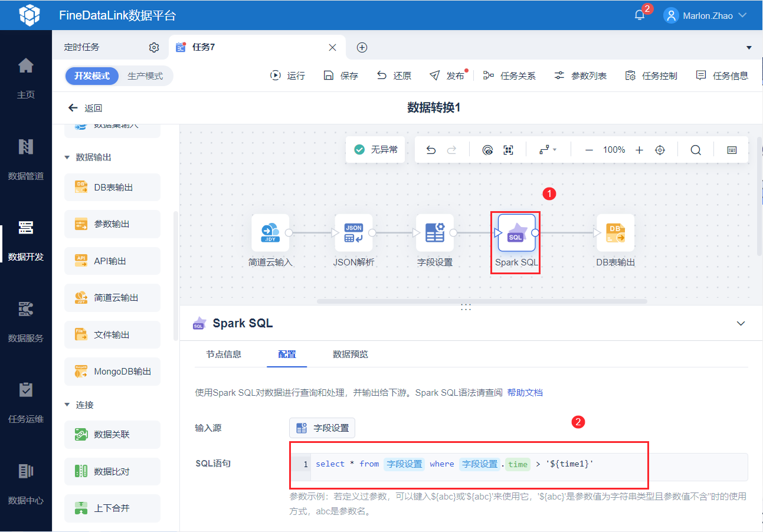Click 运行 to run the task
This screenshot has width=763, height=532.
287,75
